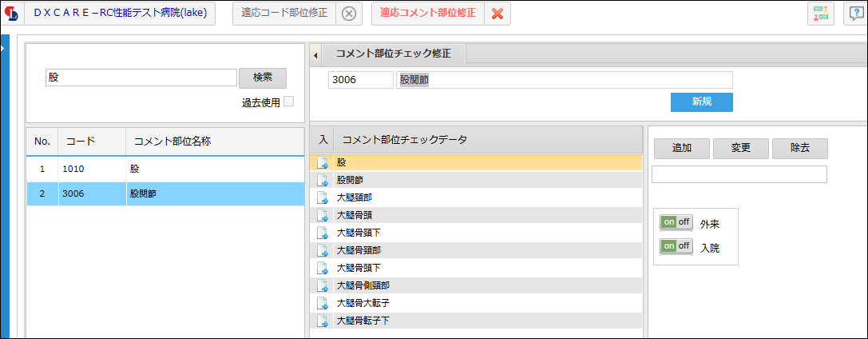Collapse the panel with the left triangle arrow
The image size is (868, 339).
(x=315, y=55)
